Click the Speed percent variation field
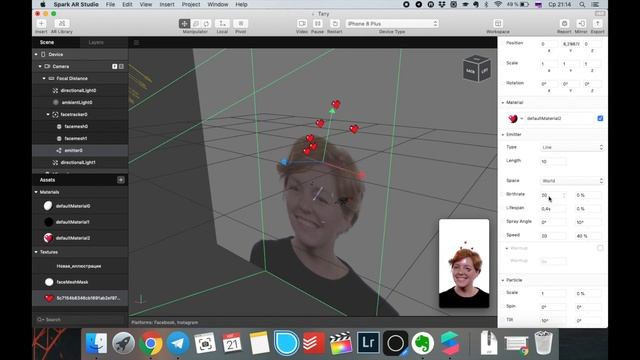640x360 pixels. click(x=588, y=236)
